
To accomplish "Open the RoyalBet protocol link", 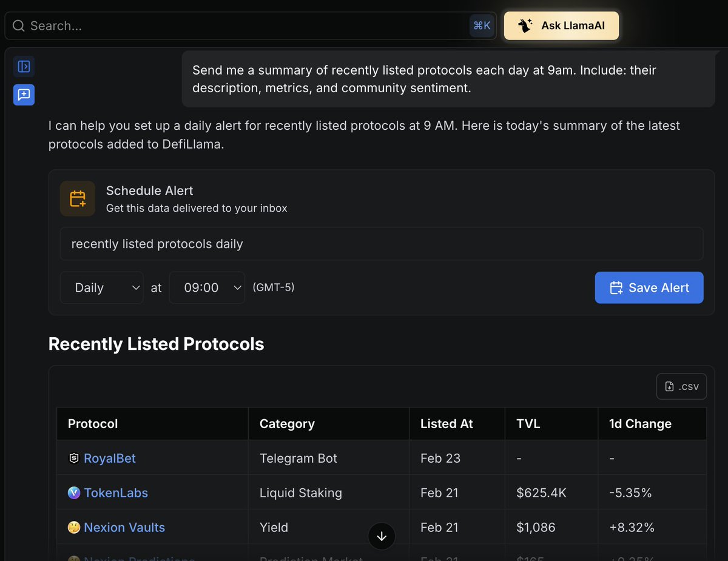I will pyautogui.click(x=110, y=458).
